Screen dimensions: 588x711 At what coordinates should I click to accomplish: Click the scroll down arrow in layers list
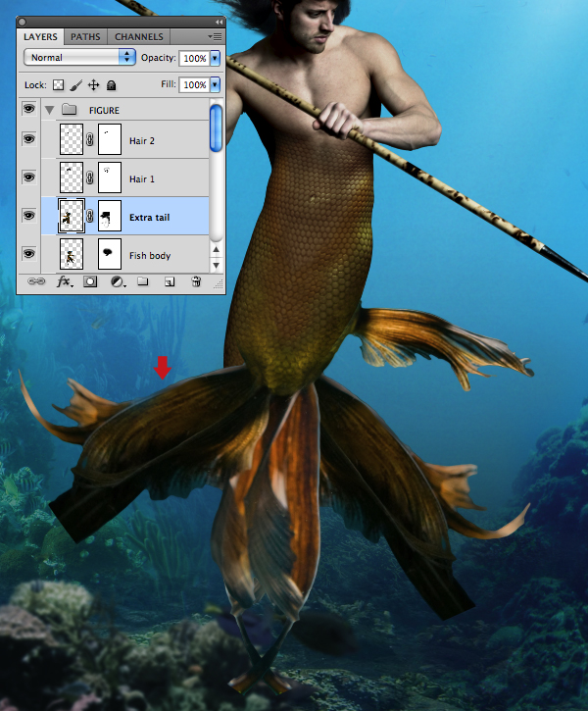[216, 265]
